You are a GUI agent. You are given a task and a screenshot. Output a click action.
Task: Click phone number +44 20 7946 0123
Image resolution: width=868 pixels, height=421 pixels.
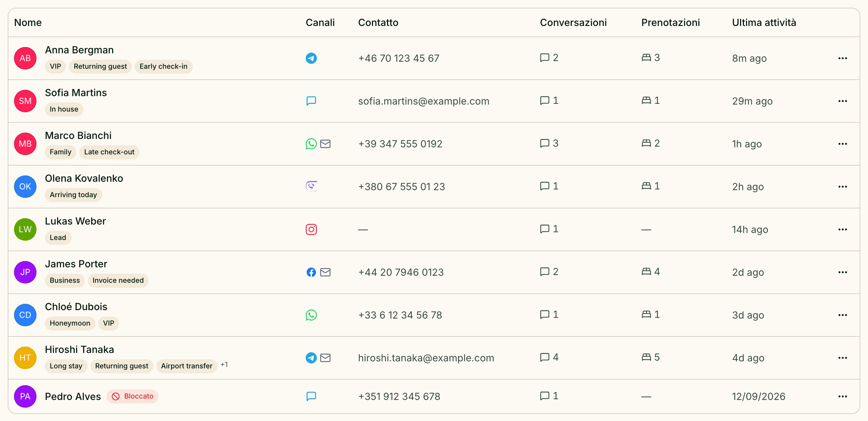[x=401, y=272]
